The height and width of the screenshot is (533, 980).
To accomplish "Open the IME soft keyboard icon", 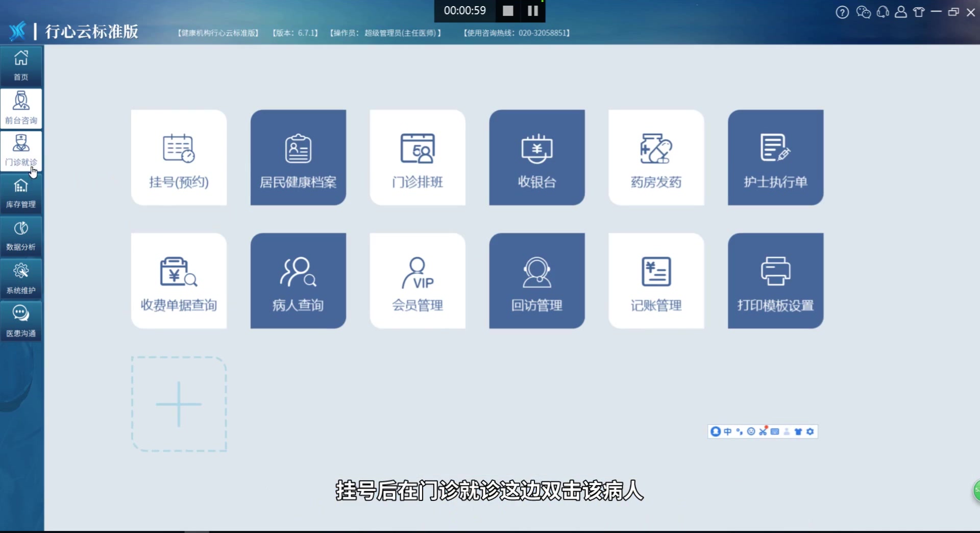I will tap(775, 431).
